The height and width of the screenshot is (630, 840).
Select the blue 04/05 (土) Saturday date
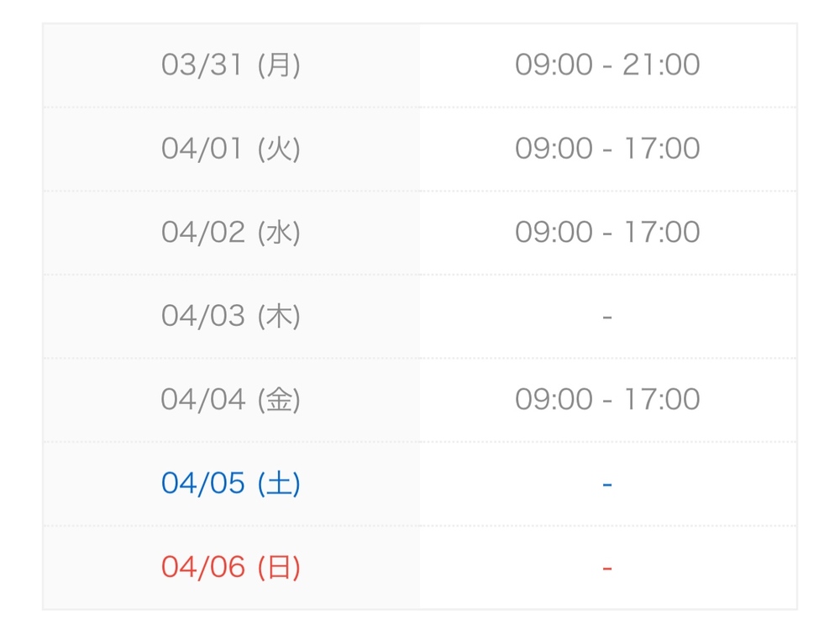231,483
